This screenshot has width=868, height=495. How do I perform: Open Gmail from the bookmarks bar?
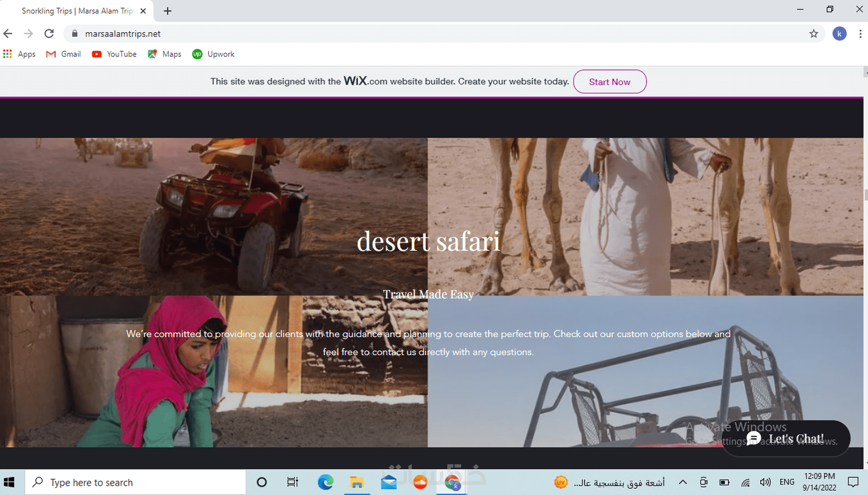click(63, 54)
